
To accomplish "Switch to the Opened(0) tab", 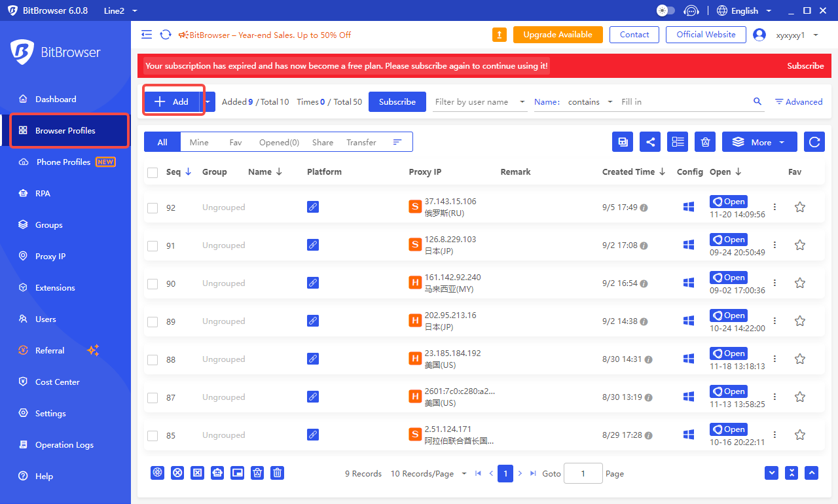I will tap(279, 142).
